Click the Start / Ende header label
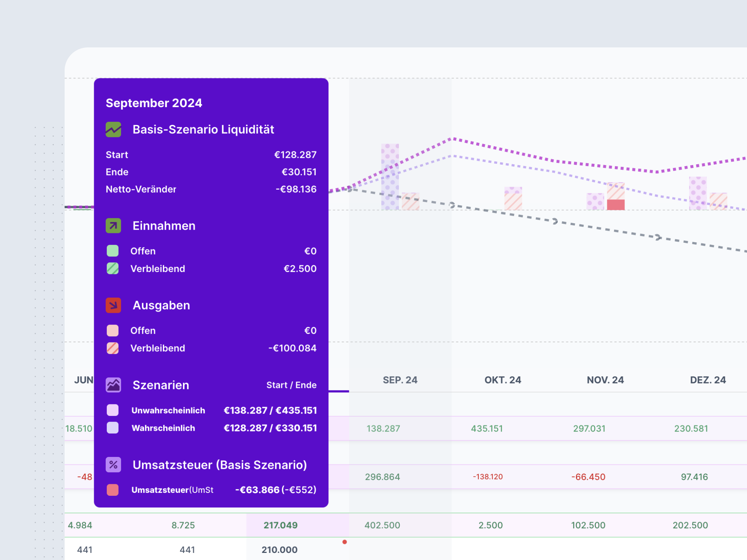This screenshot has height=560, width=747. coord(292,385)
